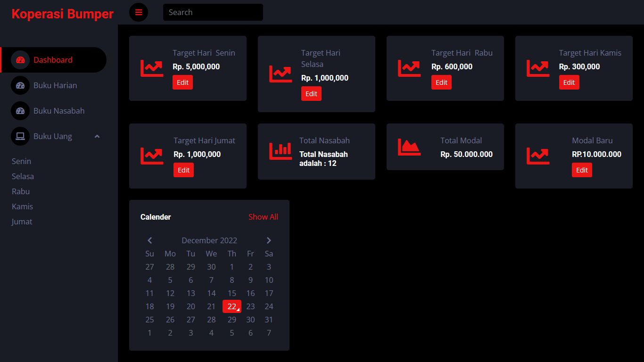644x362 pixels.
Task: Click the Target Hari Senin trend icon
Action: click(x=152, y=68)
